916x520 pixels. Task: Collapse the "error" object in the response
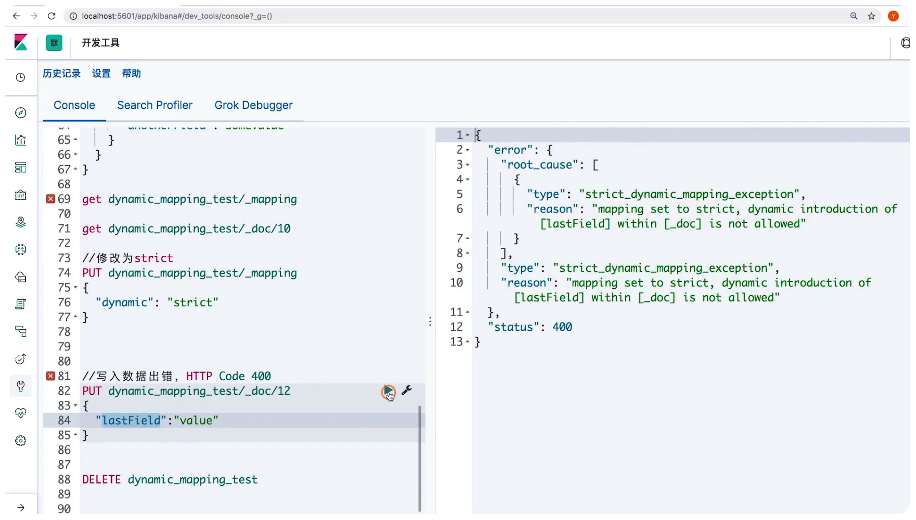(468, 150)
